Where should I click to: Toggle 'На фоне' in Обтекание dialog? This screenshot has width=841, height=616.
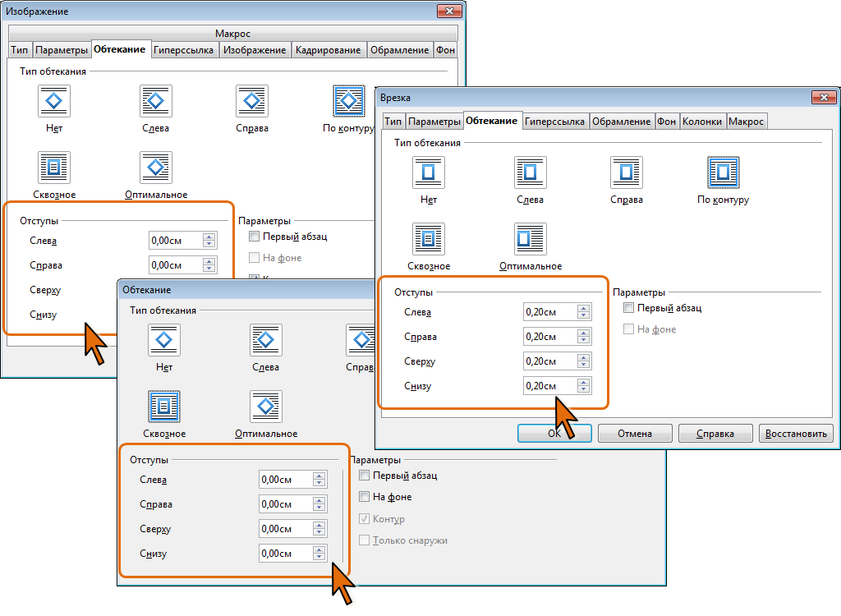click(x=364, y=496)
